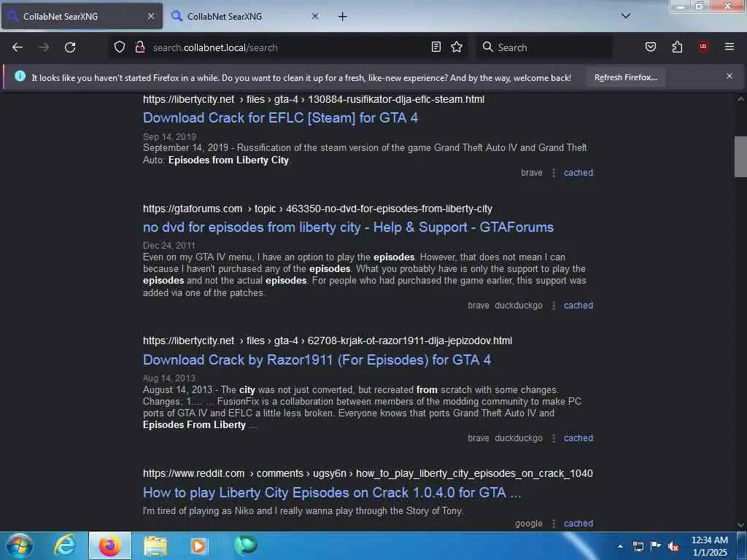747x560 pixels.
Task: Open more options dots for GTAForums result
Action: (x=554, y=306)
